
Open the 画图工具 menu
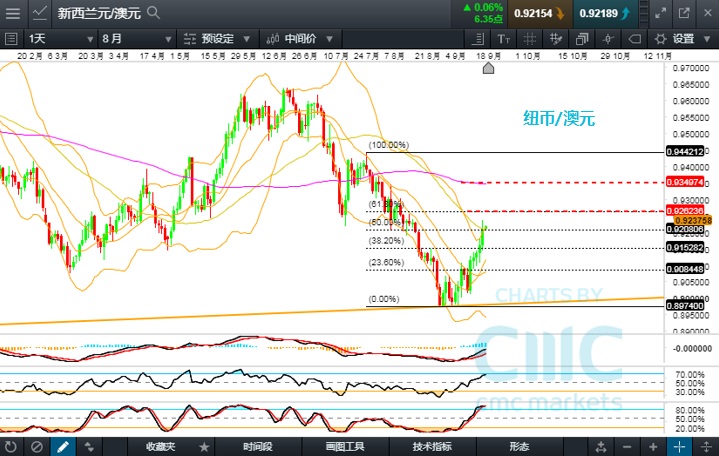click(343, 446)
